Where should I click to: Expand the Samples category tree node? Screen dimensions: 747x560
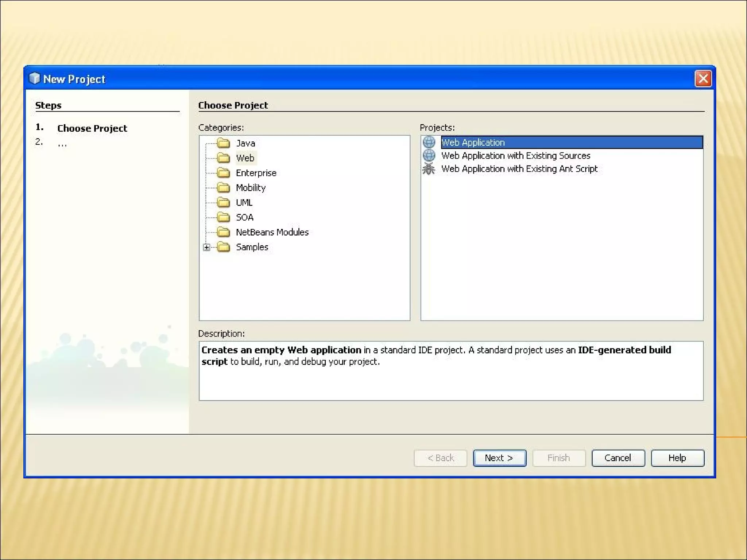[206, 247]
